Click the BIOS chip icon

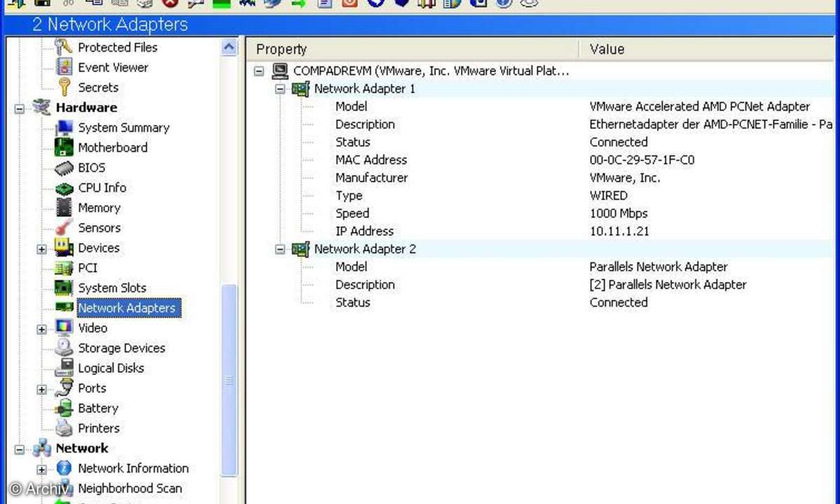pyautogui.click(x=64, y=168)
